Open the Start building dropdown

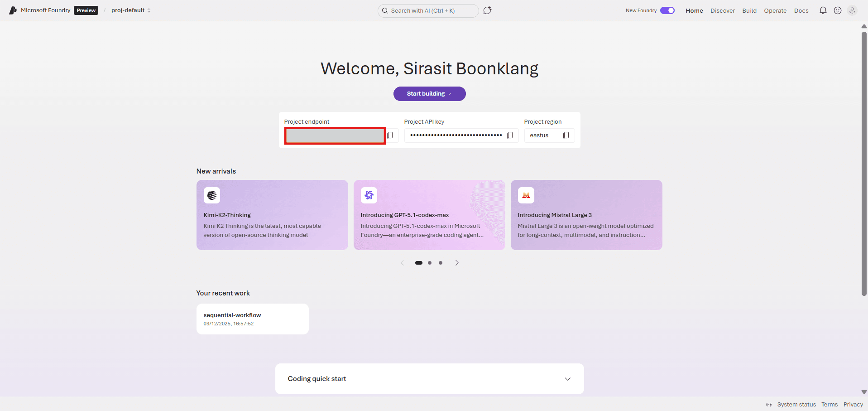430,94
